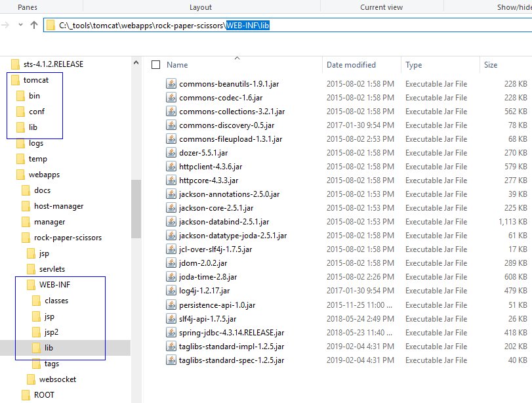Sort by Date modified column header

(x=352, y=65)
